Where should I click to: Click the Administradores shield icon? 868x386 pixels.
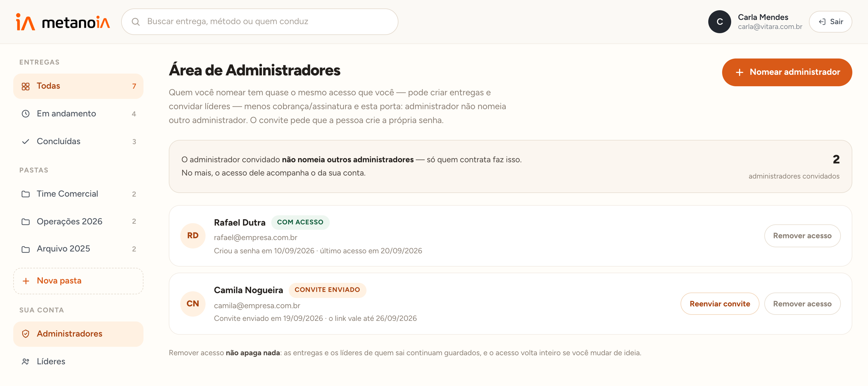(26, 334)
